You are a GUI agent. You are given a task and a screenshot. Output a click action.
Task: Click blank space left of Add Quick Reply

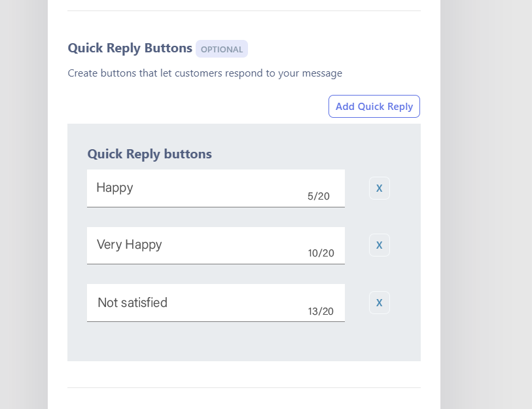[196, 107]
